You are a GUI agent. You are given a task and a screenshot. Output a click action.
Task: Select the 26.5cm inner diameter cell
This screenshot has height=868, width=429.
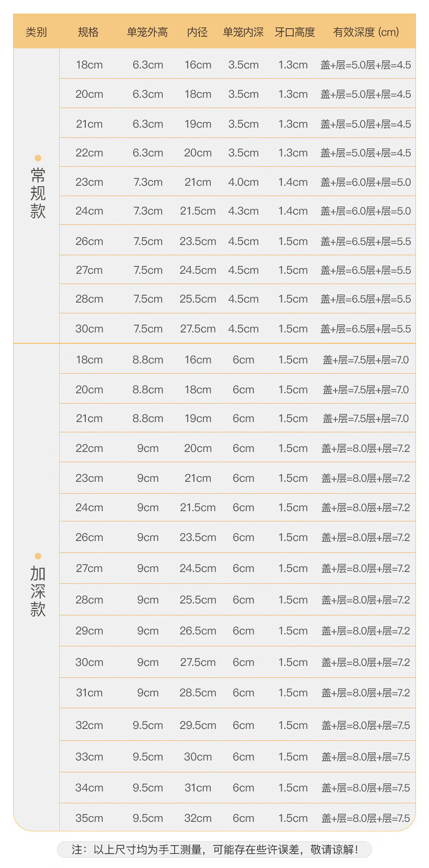198,631
